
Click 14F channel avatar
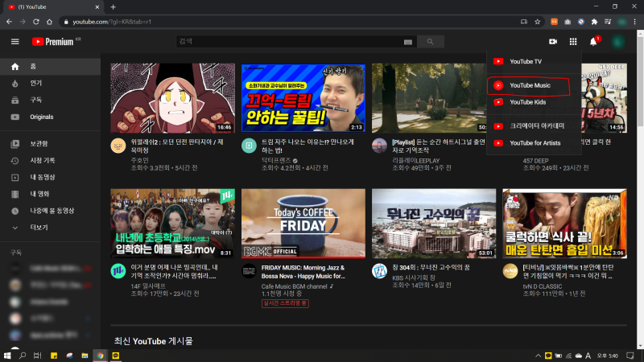(x=118, y=271)
